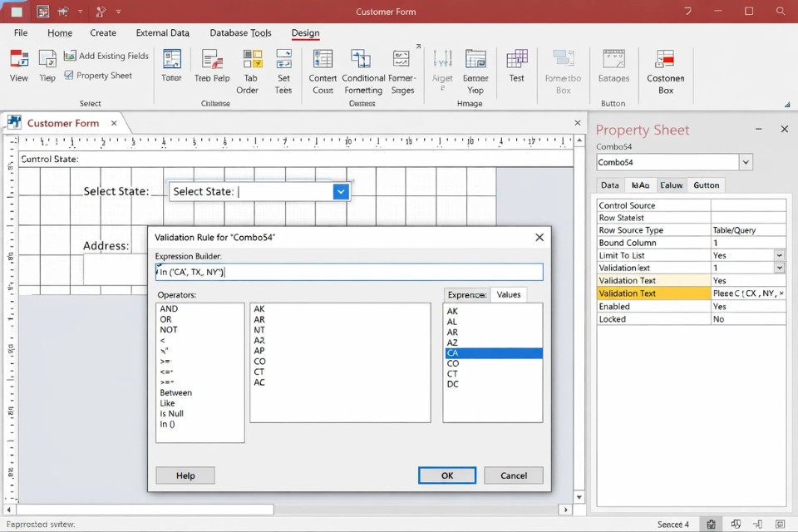The height and width of the screenshot is (532, 798).
Task: Open the External Data ribbon tab
Action: (162, 32)
